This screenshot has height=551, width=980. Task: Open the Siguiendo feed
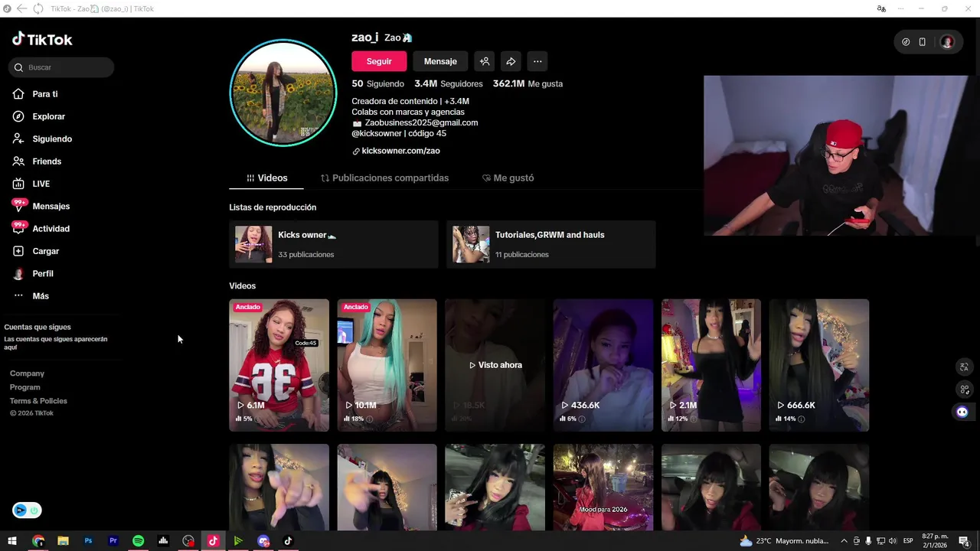(42, 139)
